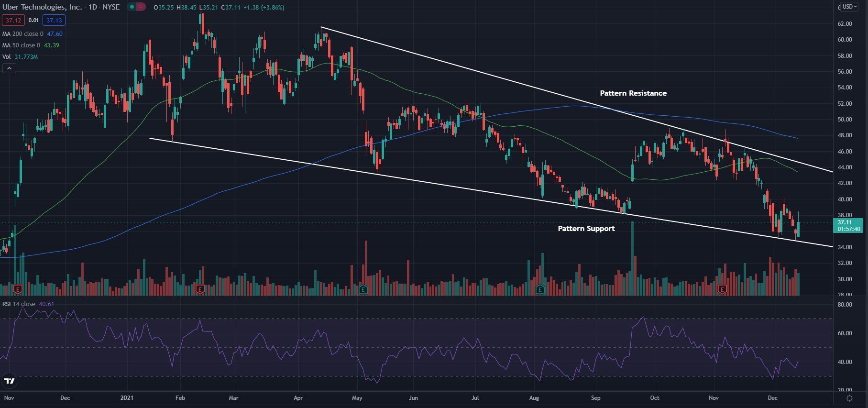Image resolution: width=868 pixels, height=408 pixels.
Task: Click the high value H38.45 in header
Action: [x=186, y=8]
